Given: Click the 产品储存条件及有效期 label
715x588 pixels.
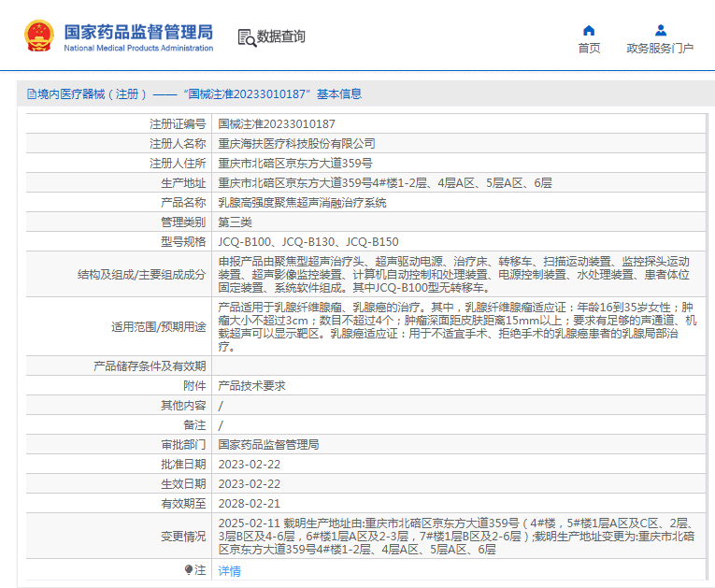Looking at the screenshot, I should point(150,366).
